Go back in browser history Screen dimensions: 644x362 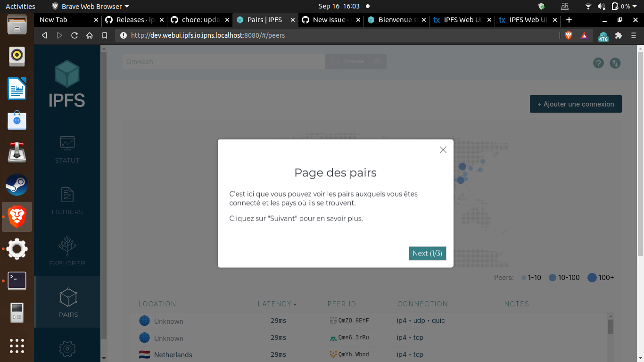click(x=44, y=35)
